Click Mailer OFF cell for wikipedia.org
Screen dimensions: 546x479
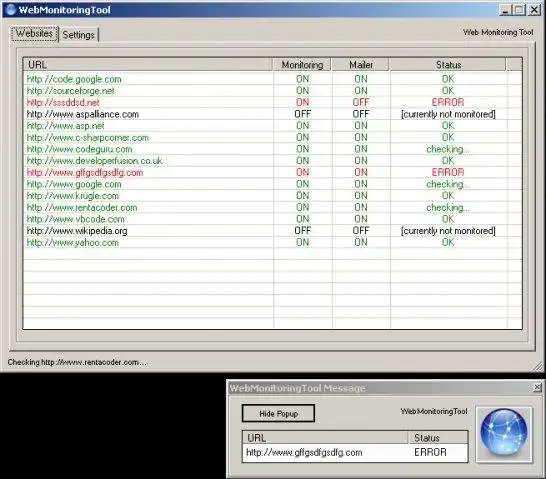[361, 230]
